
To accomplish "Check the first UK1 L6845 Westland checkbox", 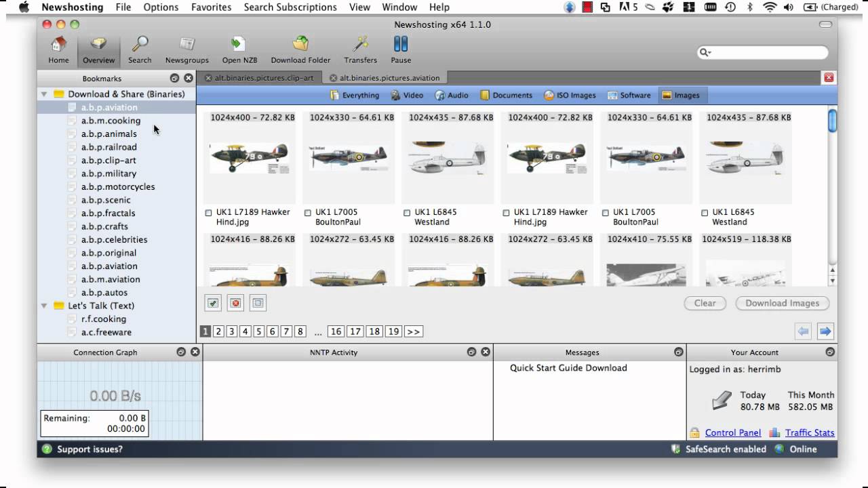I will [x=407, y=213].
